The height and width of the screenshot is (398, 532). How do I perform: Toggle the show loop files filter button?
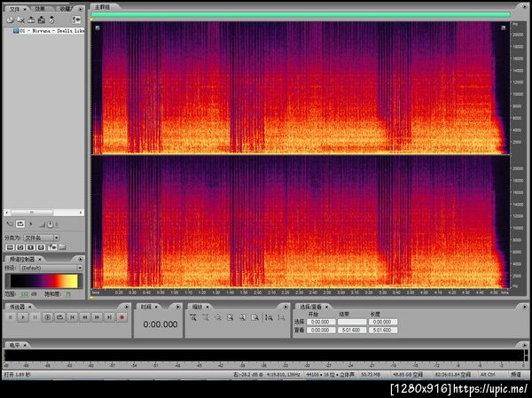pos(19,247)
